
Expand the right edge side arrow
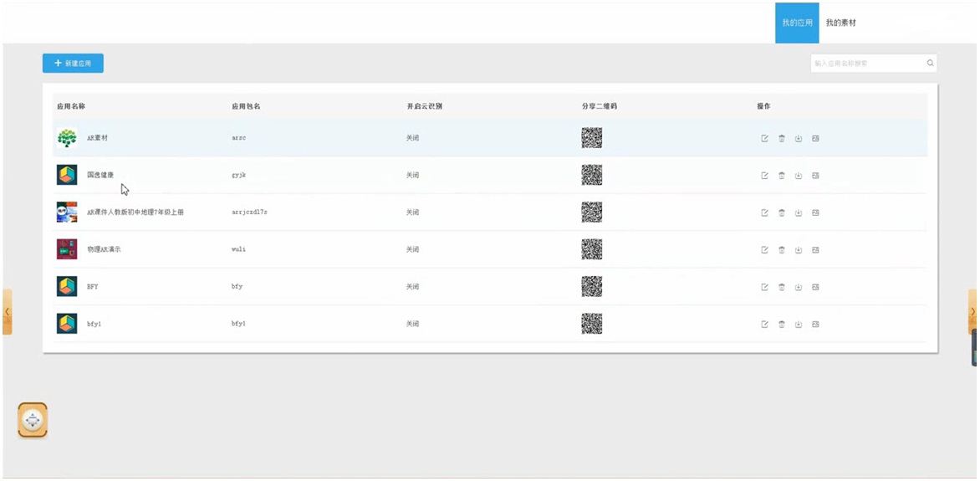click(x=972, y=311)
